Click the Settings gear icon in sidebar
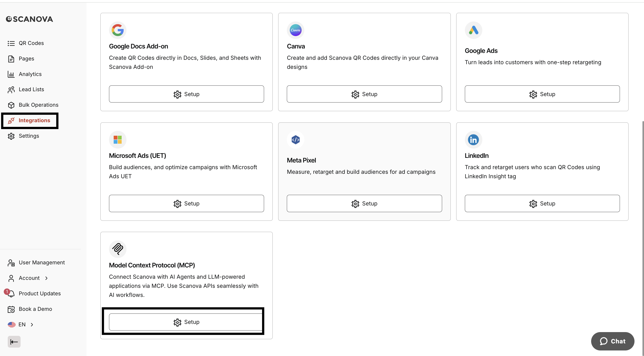Image resolution: width=644 pixels, height=356 pixels. 11,136
